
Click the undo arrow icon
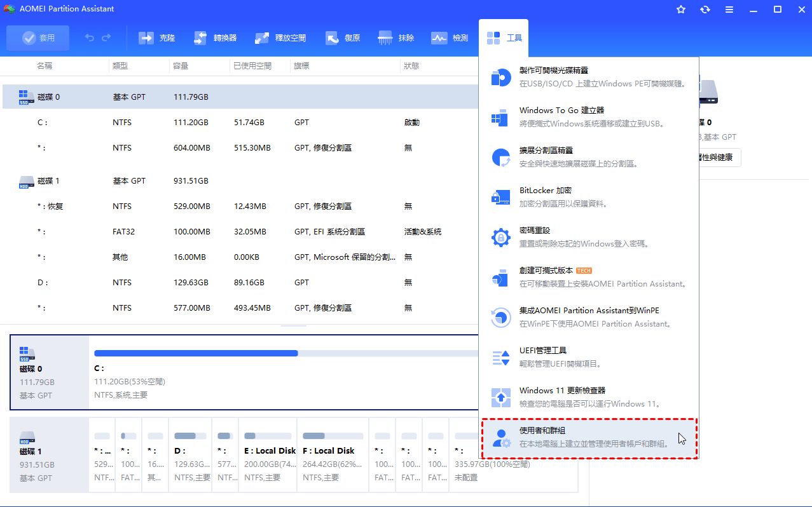coord(90,38)
